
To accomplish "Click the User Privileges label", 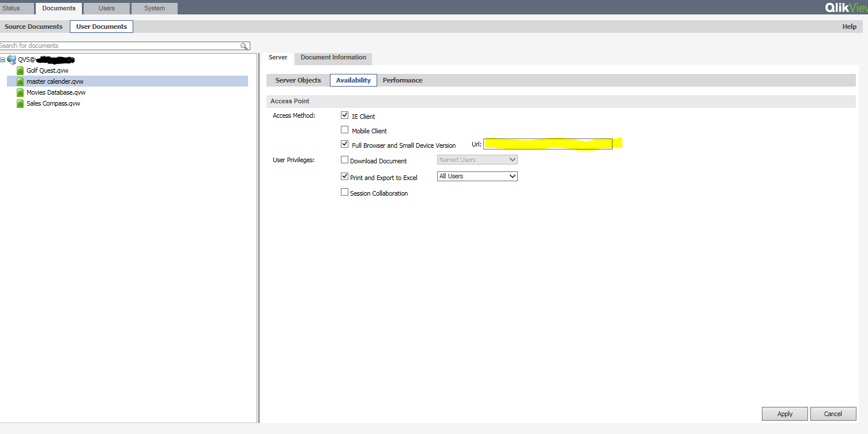I will point(294,160).
